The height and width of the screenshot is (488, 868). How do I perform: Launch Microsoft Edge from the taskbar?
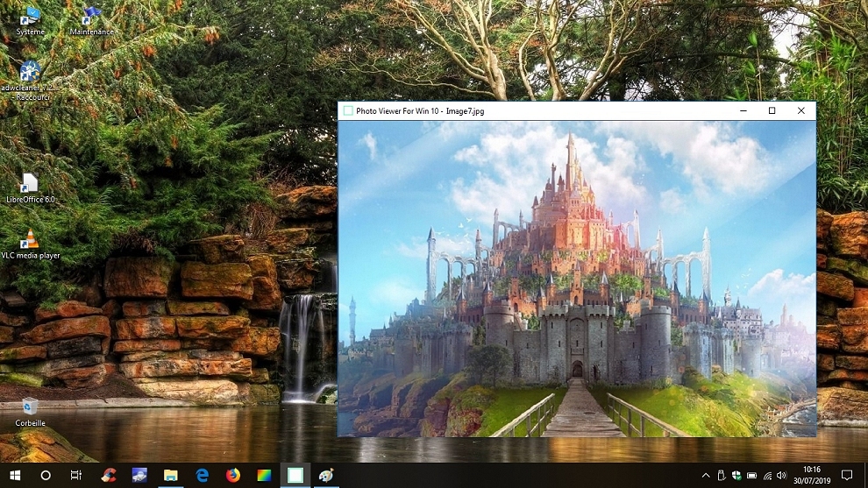click(x=202, y=475)
